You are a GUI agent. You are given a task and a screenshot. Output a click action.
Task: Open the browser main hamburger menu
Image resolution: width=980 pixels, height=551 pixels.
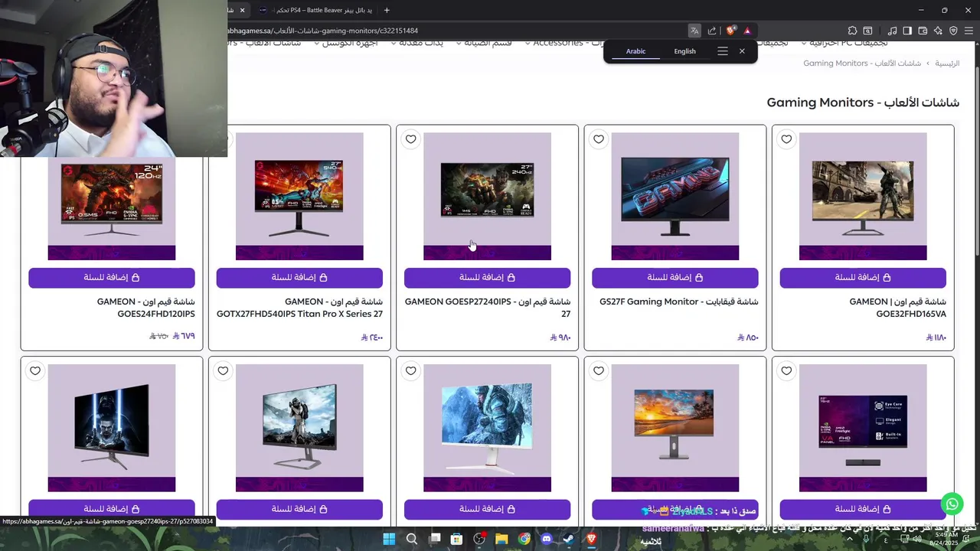click(969, 31)
